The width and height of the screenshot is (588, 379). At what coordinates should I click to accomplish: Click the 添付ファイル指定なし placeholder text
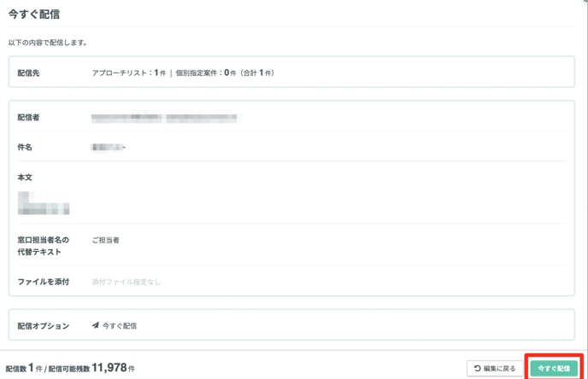(x=126, y=282)
